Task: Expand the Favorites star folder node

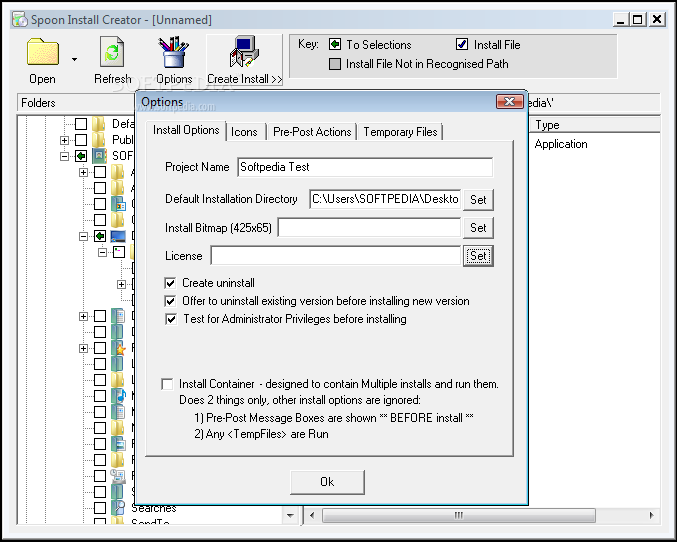Action: 83,348
